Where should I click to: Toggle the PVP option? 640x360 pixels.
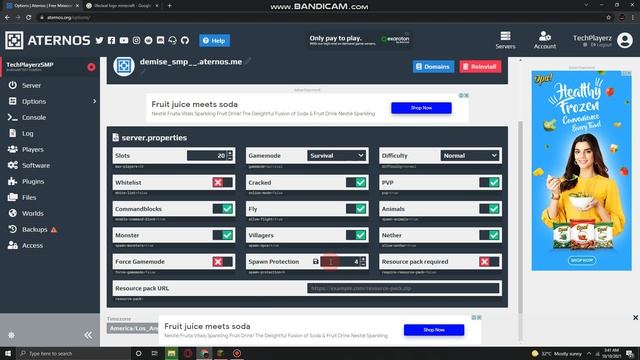coord(489,182)
